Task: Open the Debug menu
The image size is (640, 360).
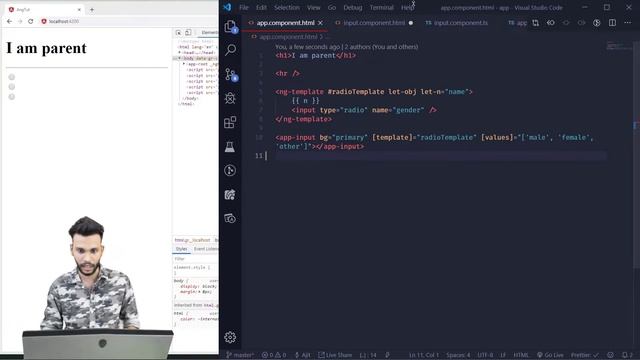Action: point(353,7)
